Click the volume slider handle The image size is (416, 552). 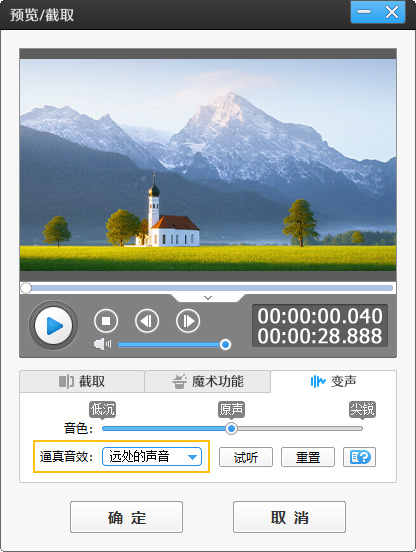point(225,344)
